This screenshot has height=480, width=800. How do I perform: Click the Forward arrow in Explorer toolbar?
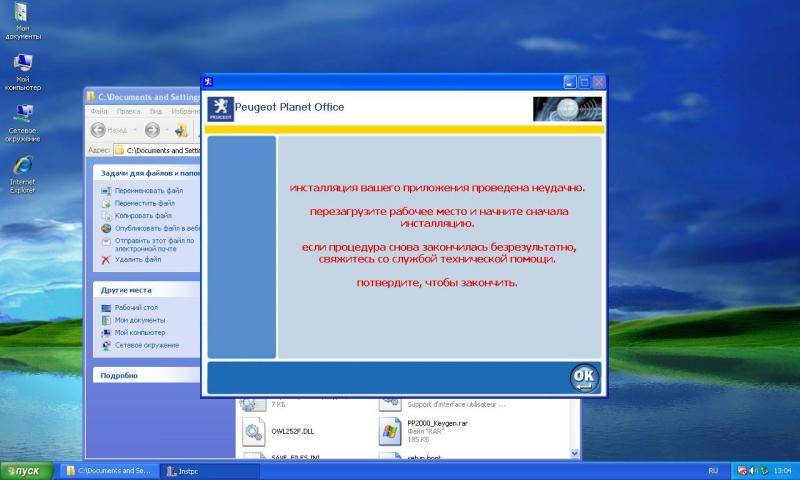pos(152,130)
